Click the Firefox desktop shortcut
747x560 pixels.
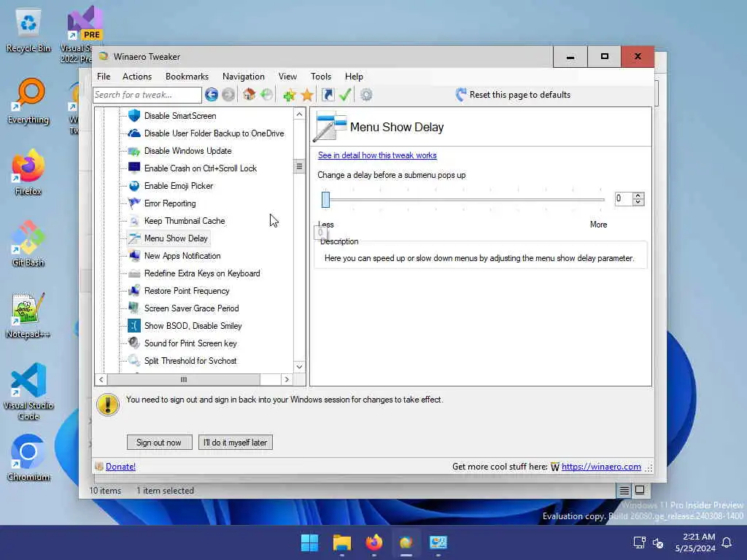coord(28,172)
